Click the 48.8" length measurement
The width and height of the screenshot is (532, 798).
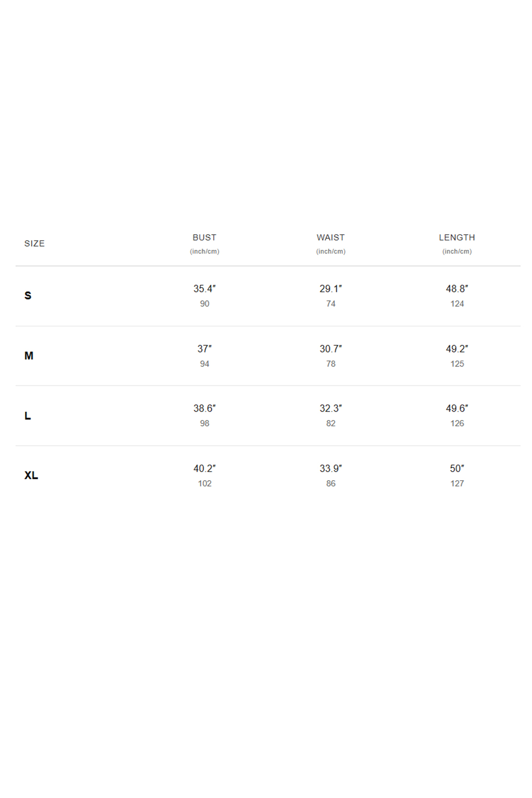[x=457, y=288]
